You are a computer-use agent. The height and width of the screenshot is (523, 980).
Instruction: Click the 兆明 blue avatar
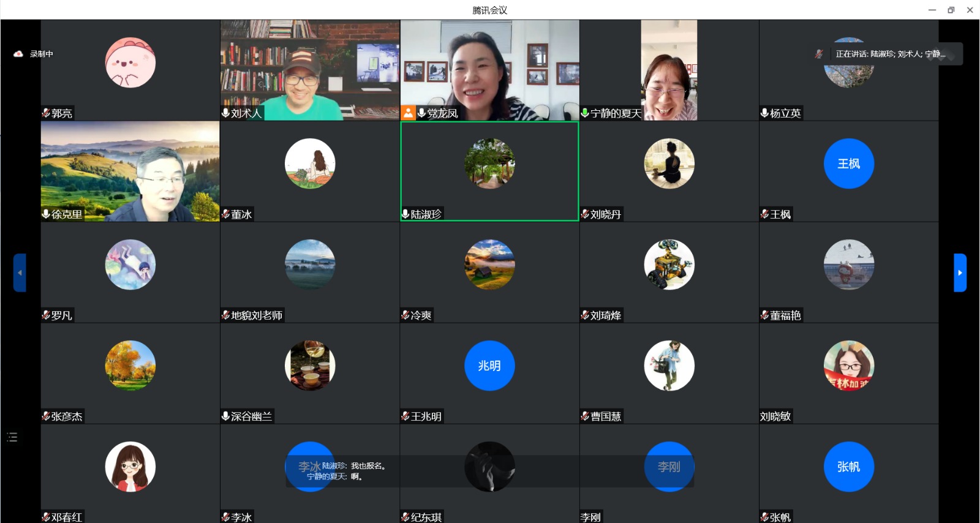pyautogui.click(x=489, y=366)
